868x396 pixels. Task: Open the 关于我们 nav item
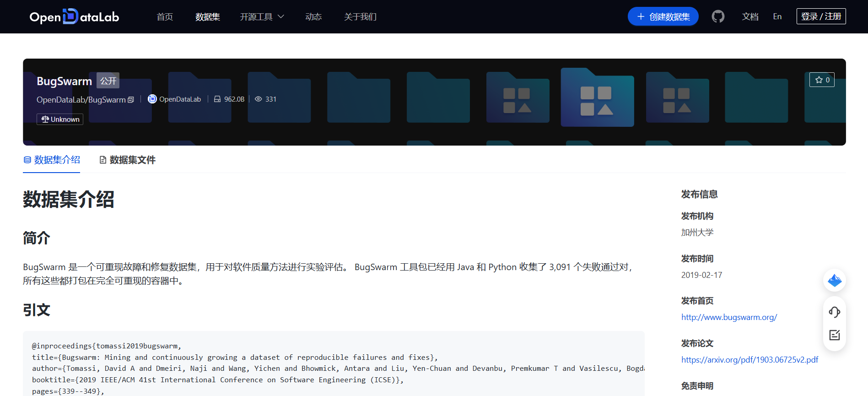[360, 16]
